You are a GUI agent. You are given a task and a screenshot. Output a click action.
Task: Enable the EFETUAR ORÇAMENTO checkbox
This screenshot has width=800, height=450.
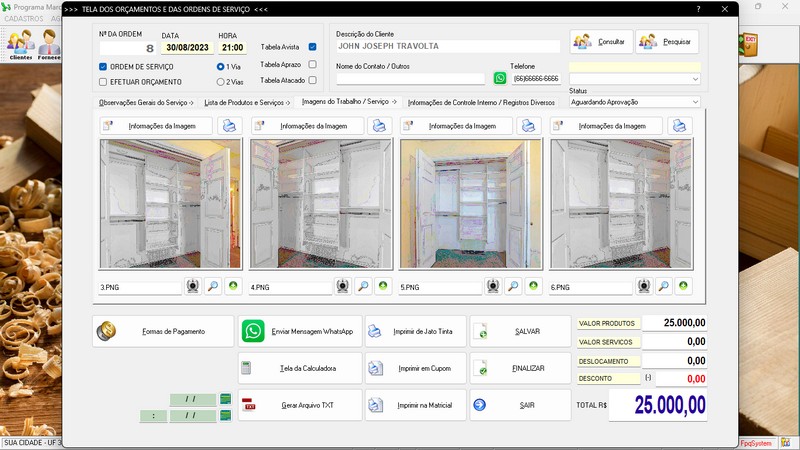[x=103, y=81]
